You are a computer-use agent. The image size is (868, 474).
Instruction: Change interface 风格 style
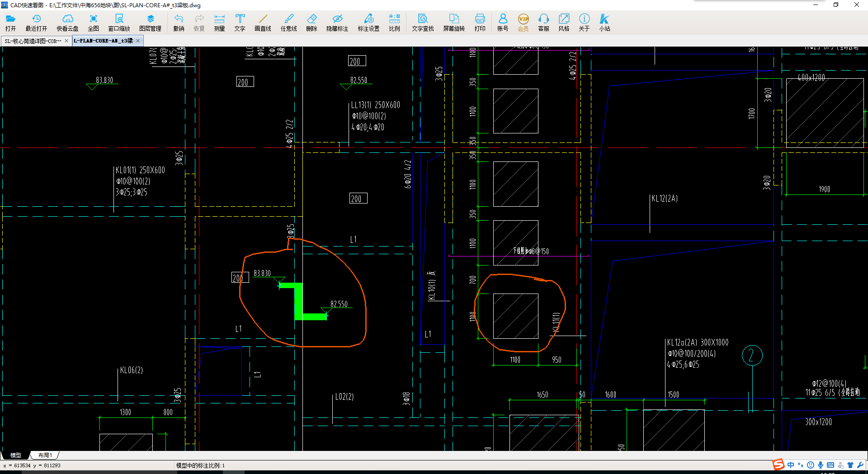[x=564, y=22]
